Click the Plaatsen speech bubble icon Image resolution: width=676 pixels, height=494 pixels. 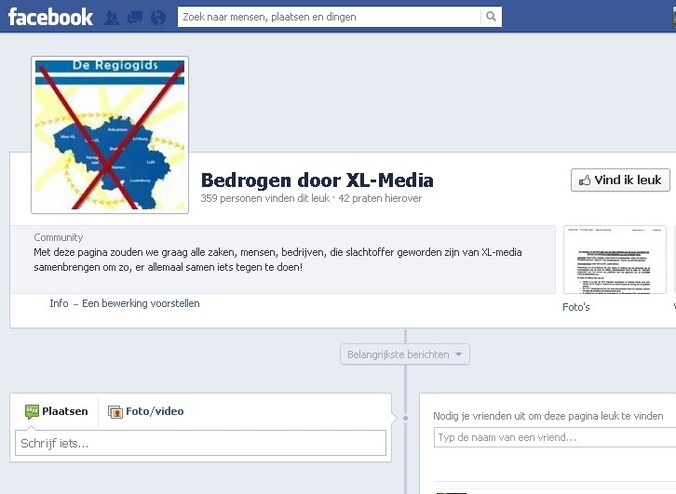tap(32, 411)
